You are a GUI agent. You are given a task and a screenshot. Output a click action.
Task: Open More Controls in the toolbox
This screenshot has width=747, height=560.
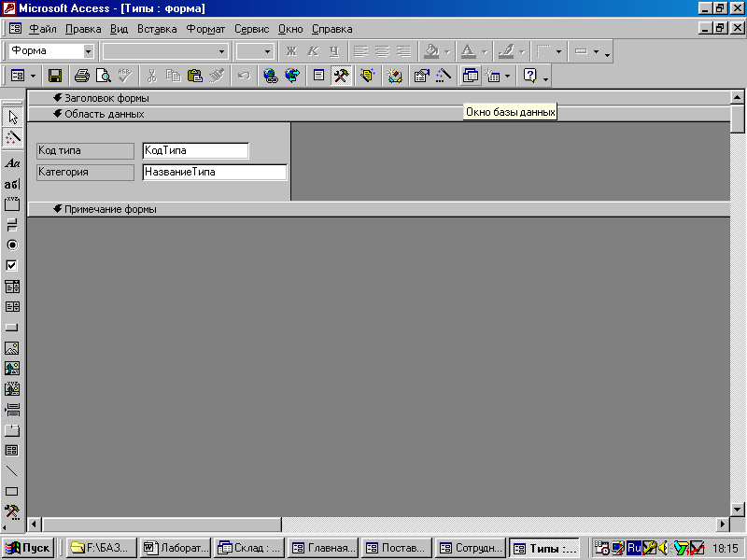12,511
